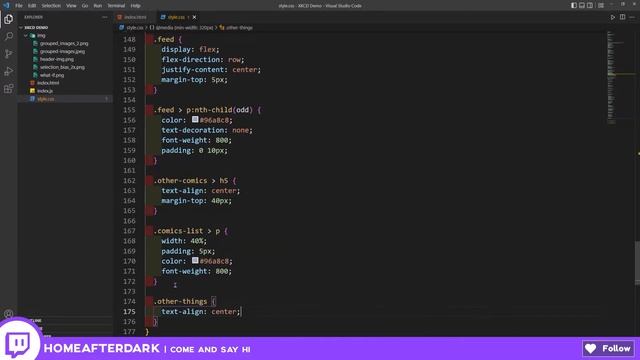Open the @media breadcrumb dropdown
This screenshot has height=360, width=640.
pyautogui.click(x=181, y=28)
